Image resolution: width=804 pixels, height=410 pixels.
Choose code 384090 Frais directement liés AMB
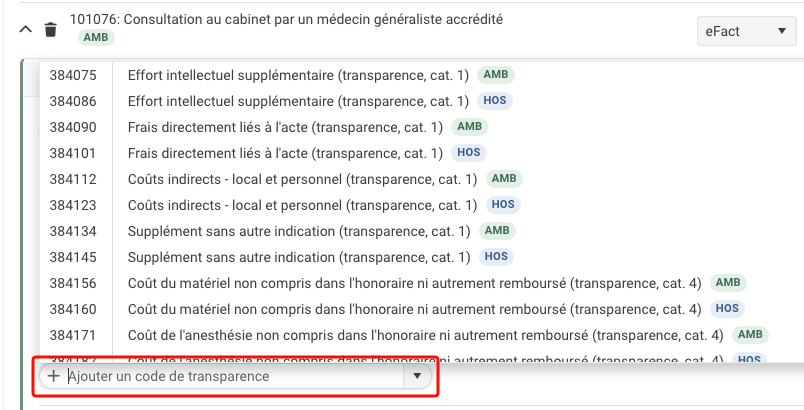point(421,127)
